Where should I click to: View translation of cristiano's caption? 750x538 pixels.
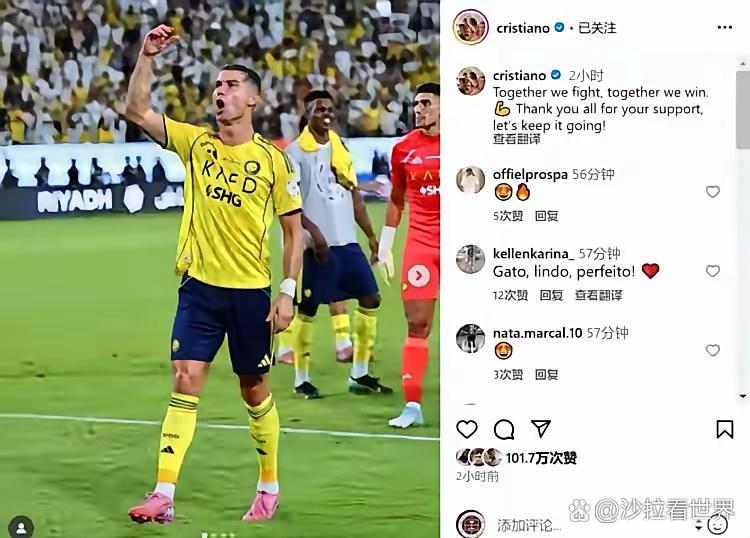517,139
